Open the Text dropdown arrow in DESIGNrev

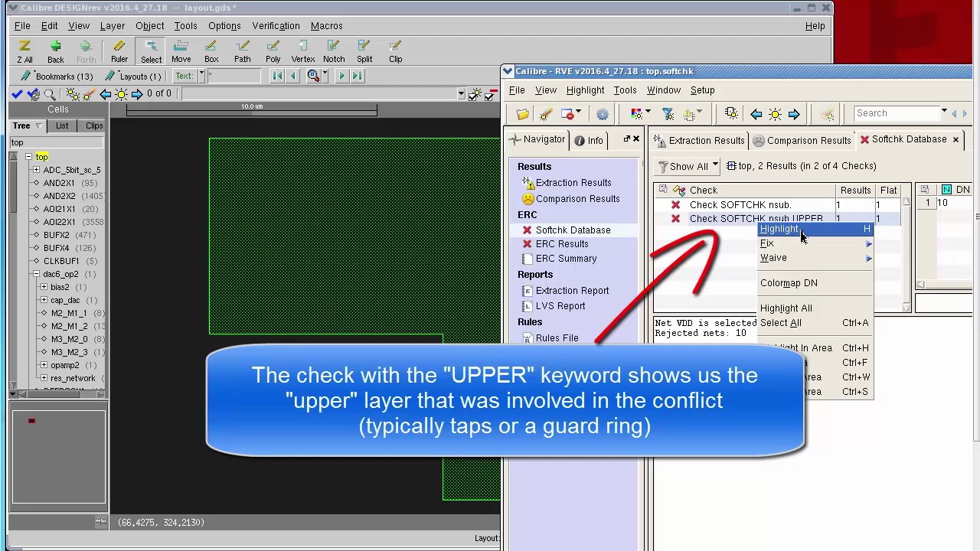click(x=202, y=75)
